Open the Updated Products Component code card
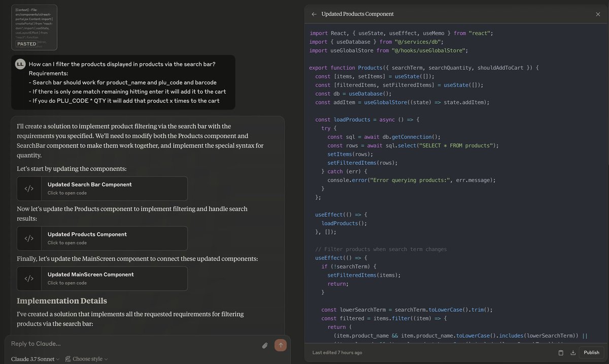This screenshot has height=364, width=609. coord(102,238)
